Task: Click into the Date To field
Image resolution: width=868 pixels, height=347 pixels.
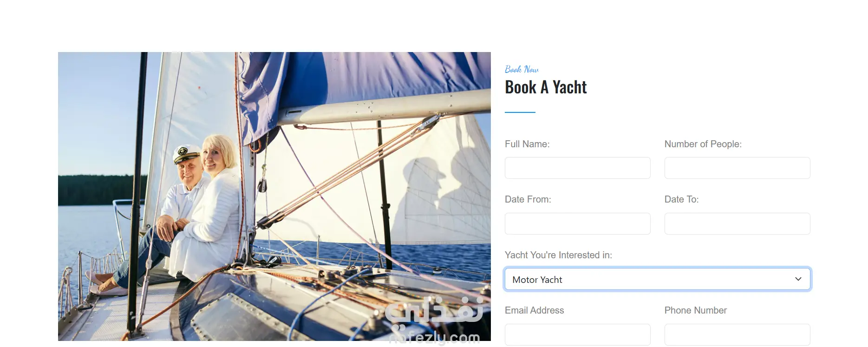Action: pos(737,223)
